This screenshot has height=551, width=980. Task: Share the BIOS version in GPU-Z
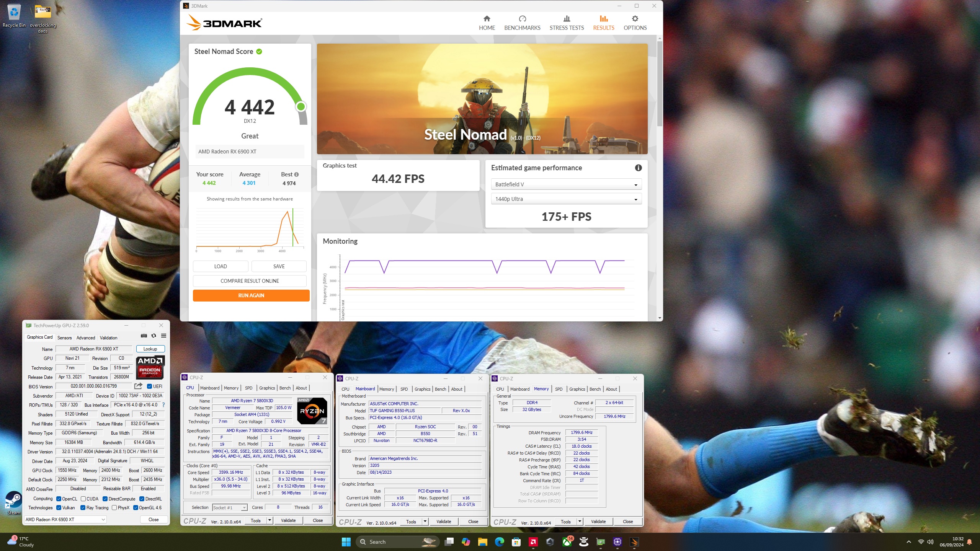[138, 386]
